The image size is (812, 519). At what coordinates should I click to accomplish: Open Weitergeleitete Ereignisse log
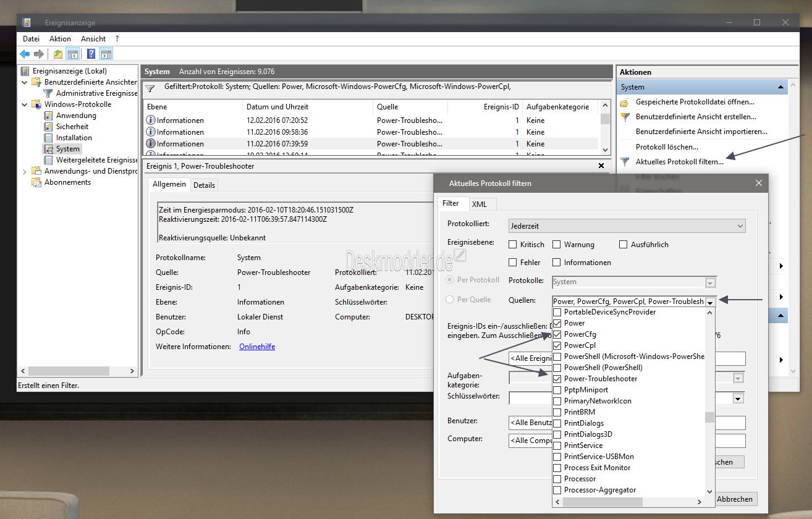point(96,160)
